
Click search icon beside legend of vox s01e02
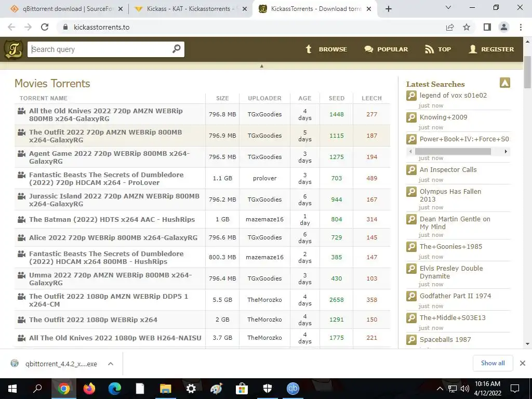pyautogui.click(x=411, y=96)
